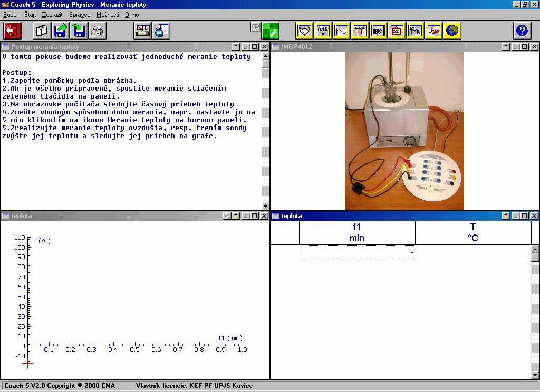540x392 pixels.
Task: Open the panel settings icon
Action: pos(142,31)
